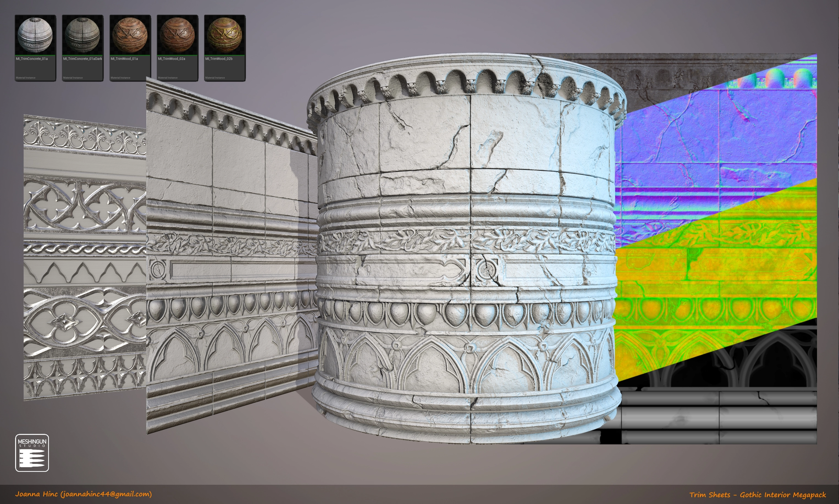Viewport: 839px width, 504px height.
Task: Pick the MI_TrimWood_02a sphere preview
Action: (177, 35)
